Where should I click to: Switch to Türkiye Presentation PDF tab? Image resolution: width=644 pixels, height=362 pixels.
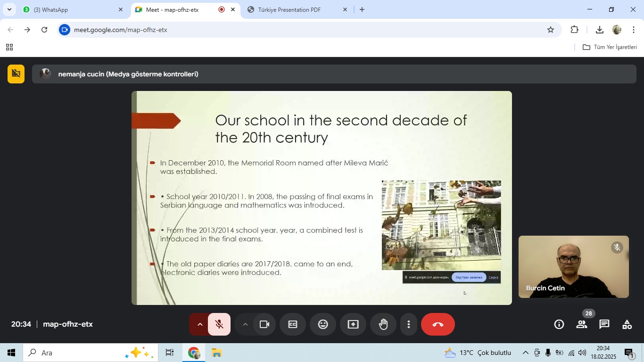289,9
